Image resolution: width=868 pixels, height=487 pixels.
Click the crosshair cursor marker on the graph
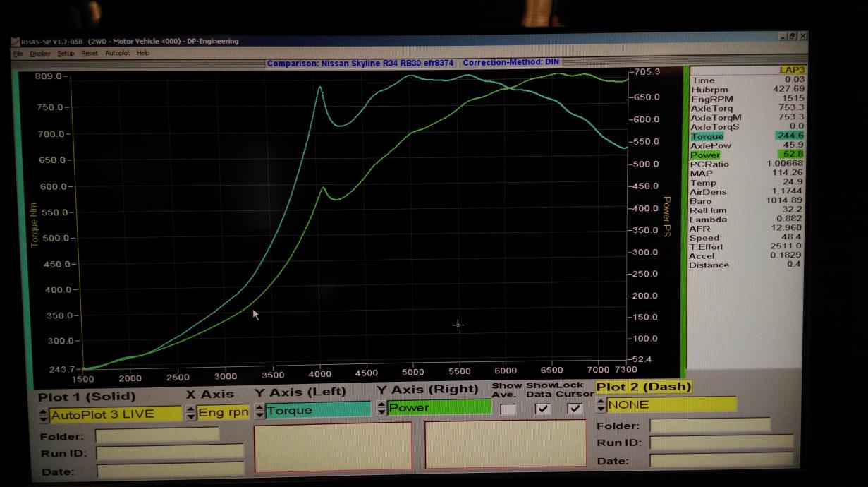click(458, 325)
